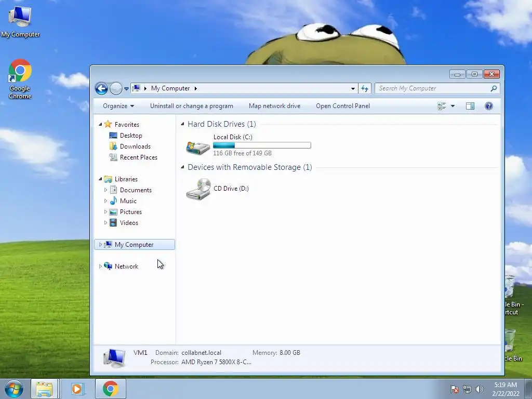Viewport: 532px width, 399px height.
Task: Click the CD Drive (D:) label
Action: tap(231, 188)
